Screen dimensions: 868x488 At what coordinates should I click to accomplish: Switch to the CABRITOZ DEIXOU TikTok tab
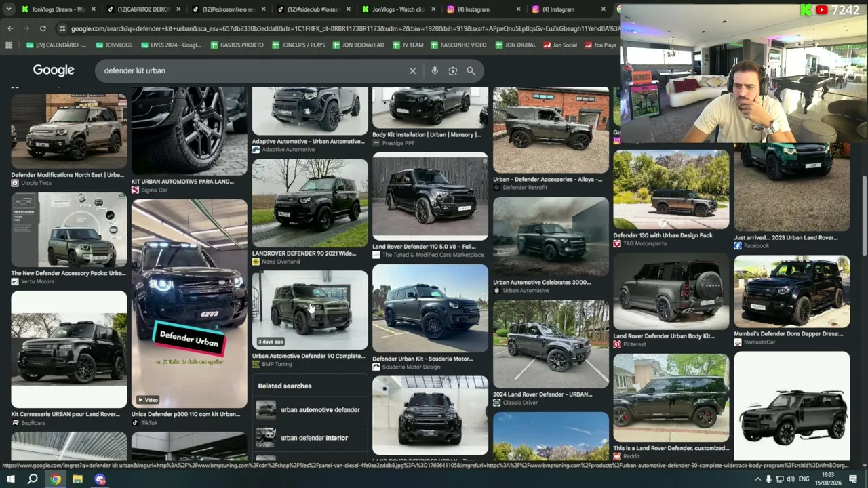(x=142, y=9)
